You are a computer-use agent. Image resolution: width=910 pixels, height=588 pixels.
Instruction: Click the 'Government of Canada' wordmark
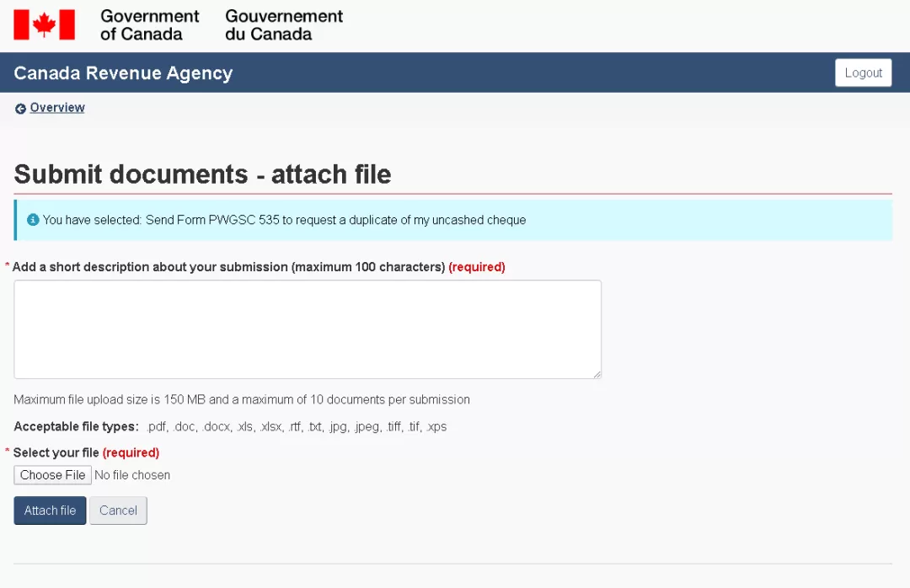[x=150, y=25]
